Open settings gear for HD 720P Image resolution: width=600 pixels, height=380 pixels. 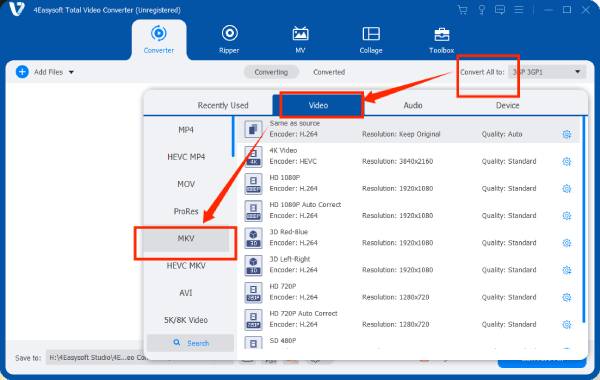pos(567,297)
